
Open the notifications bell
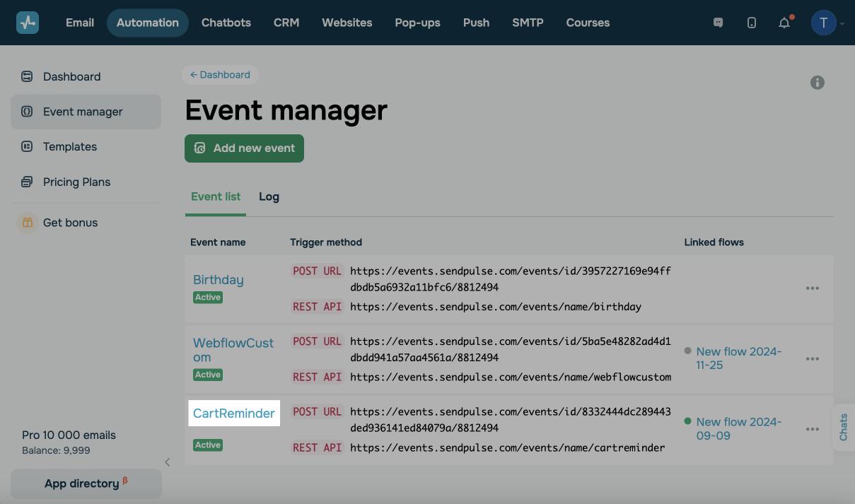pos(784,23)
